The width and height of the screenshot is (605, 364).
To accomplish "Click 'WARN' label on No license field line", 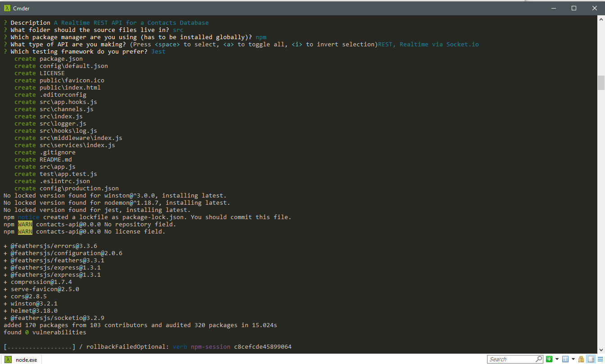I will pos(25,232).
